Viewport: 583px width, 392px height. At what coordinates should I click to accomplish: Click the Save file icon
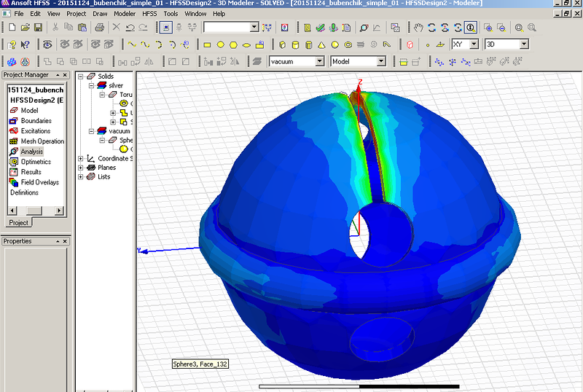point(38,28)
